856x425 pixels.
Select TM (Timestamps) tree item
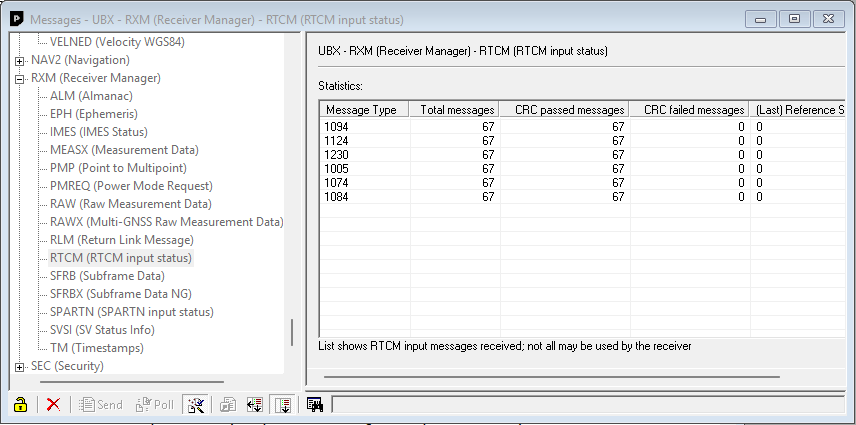(x=97, y=348)
